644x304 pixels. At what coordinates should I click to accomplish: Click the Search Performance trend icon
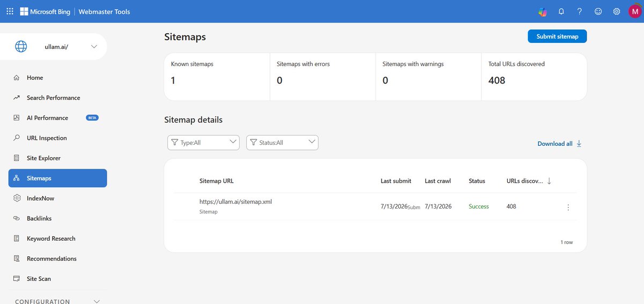click(x=16, y=98)
